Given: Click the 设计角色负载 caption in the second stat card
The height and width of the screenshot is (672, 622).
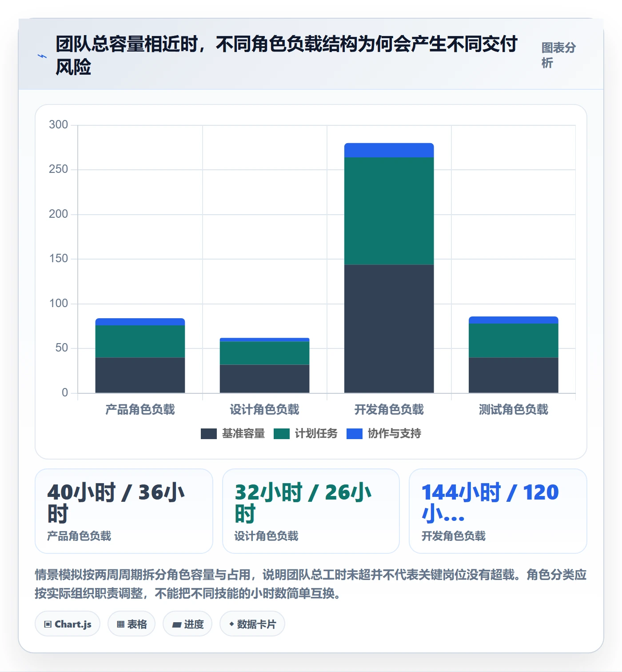Looking at the screenshot, I should [266, 536].
